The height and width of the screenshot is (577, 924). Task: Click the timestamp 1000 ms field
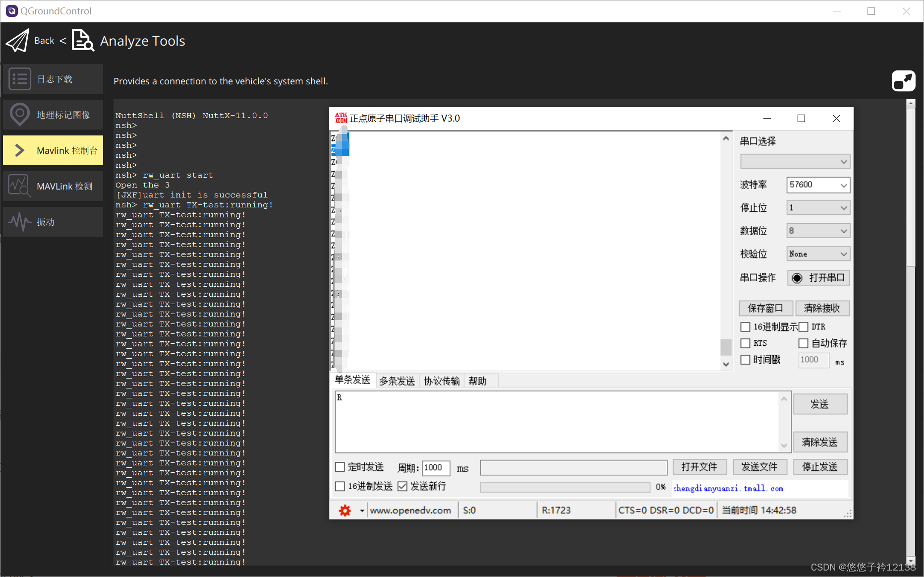click(813, 360)
